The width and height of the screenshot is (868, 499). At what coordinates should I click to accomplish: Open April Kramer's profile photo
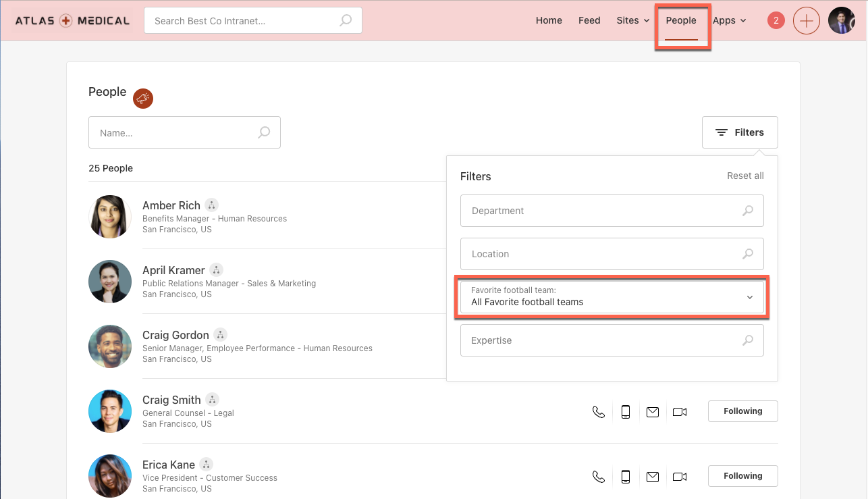pyautogui.click(x=110, y=282)
